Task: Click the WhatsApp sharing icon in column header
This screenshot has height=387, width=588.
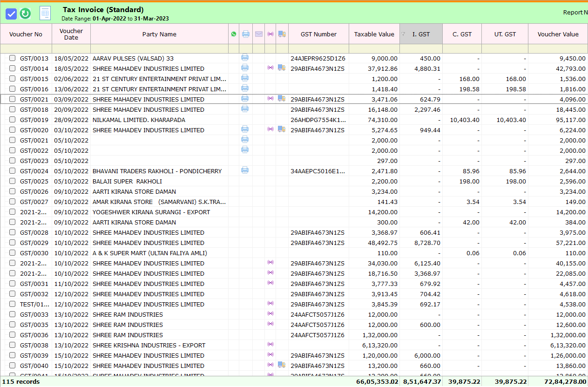Action: coord(233,34)
